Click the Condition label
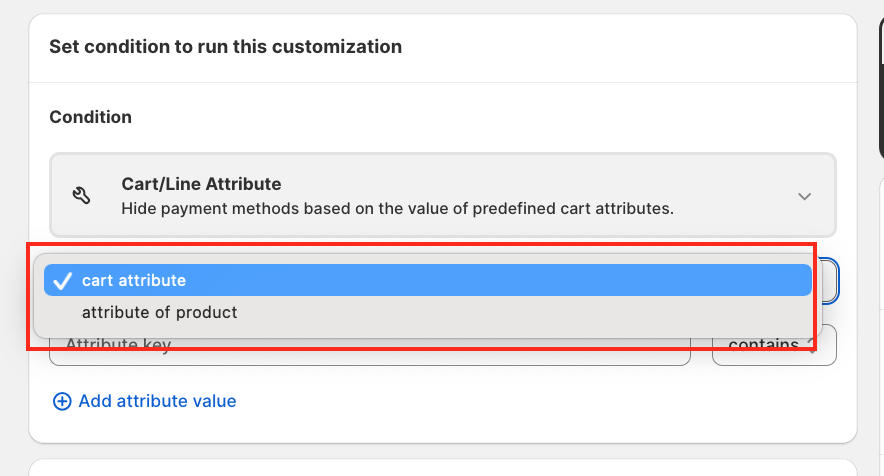884x476 pixels. (90, 117)
